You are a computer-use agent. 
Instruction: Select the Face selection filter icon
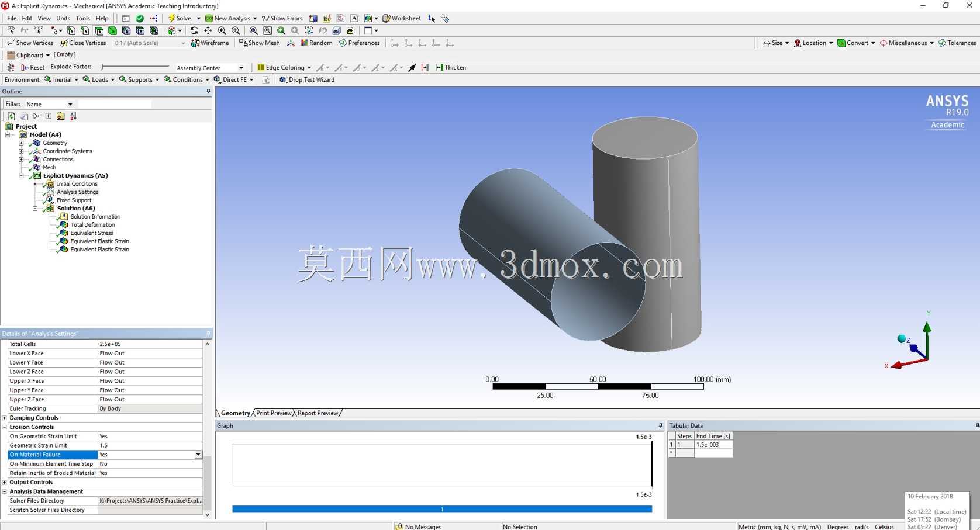tap(99, 30)
